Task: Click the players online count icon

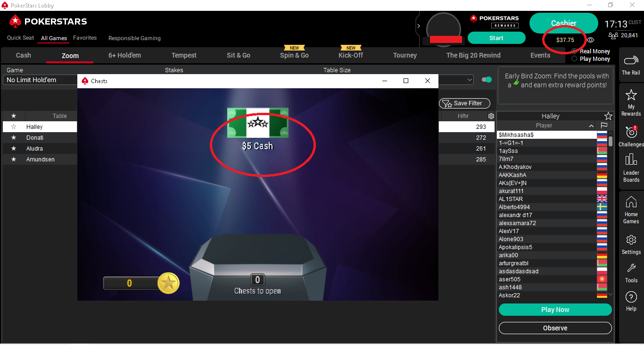Action: coord(613,35)
